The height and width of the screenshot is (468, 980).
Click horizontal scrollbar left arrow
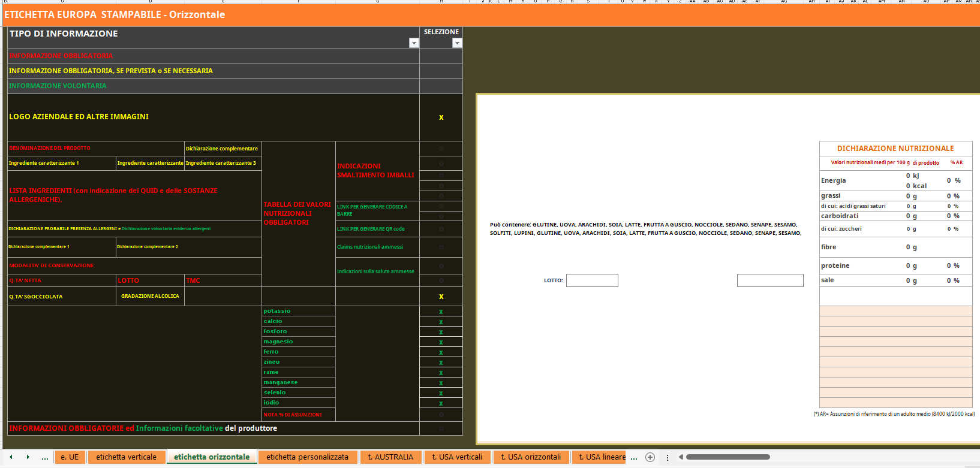681,457
